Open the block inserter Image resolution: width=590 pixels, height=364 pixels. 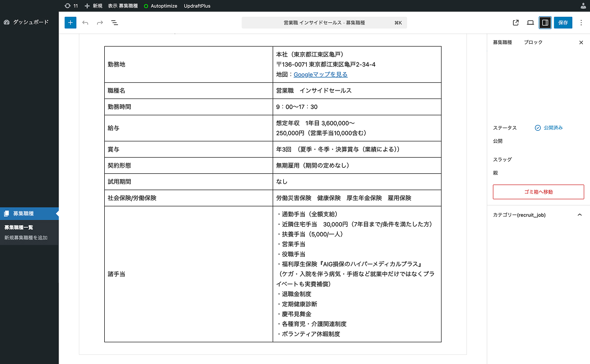point(70,22)
